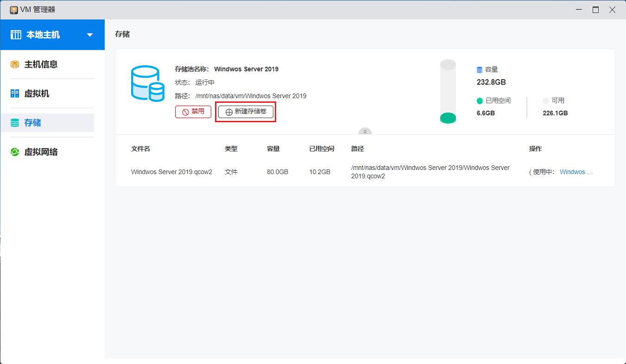Open the Windwos virtual machine link
626x364 pixels.
(x=576, y=172)
